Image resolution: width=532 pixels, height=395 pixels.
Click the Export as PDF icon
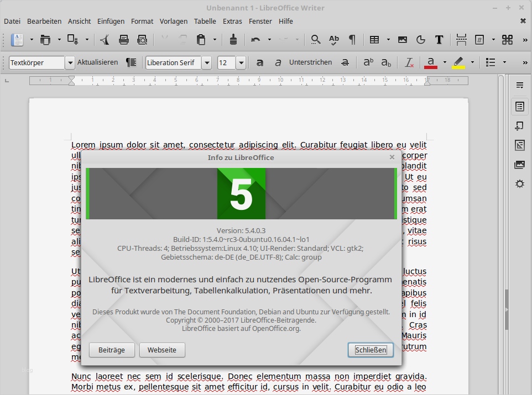[105, 40]
